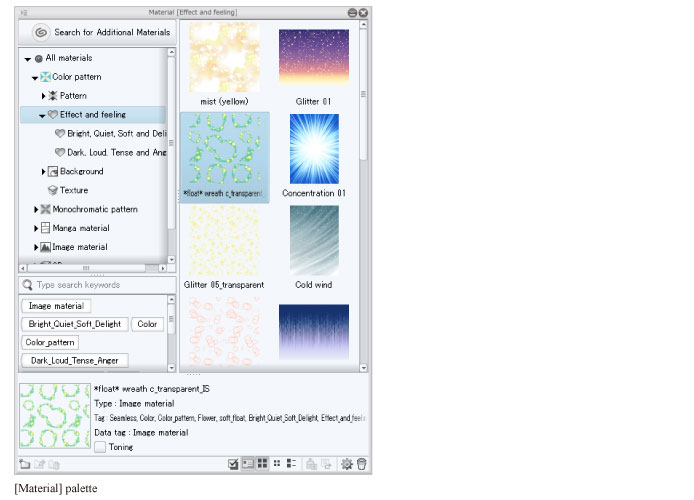Filter by Image material tag
The image size is (694, 500).
tap(56, 306)
